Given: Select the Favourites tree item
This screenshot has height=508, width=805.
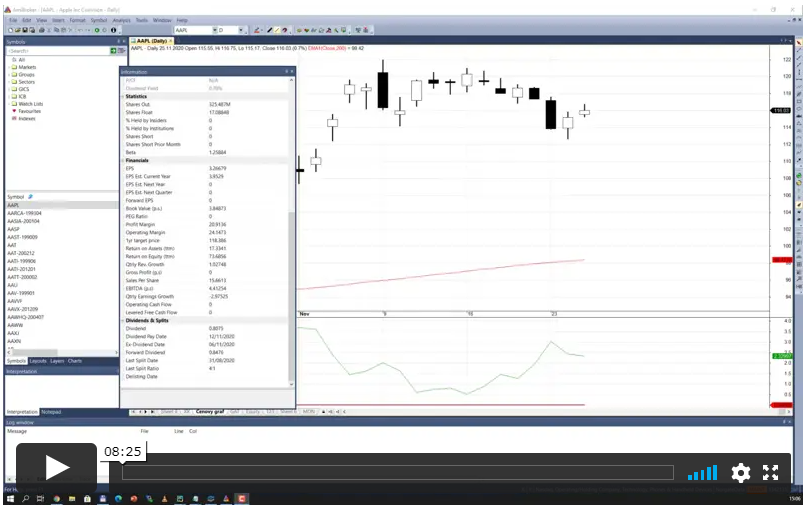Looking at the screenshot, I should click(29, 111).
